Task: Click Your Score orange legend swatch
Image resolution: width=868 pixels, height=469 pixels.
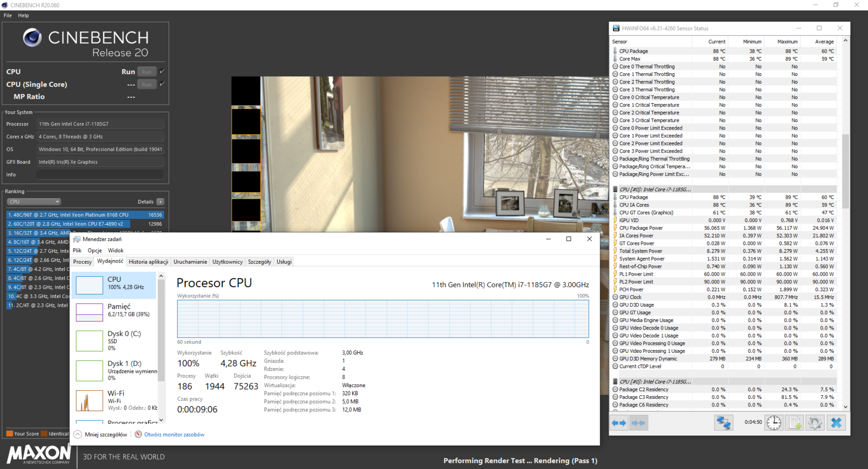Action: coord(10,434)
